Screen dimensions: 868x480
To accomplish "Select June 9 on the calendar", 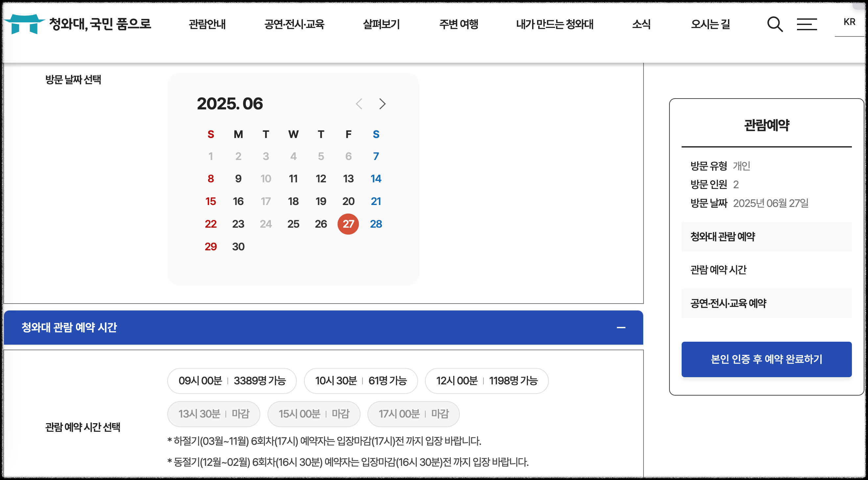I will pyautogui.click(x=238, y=178).
